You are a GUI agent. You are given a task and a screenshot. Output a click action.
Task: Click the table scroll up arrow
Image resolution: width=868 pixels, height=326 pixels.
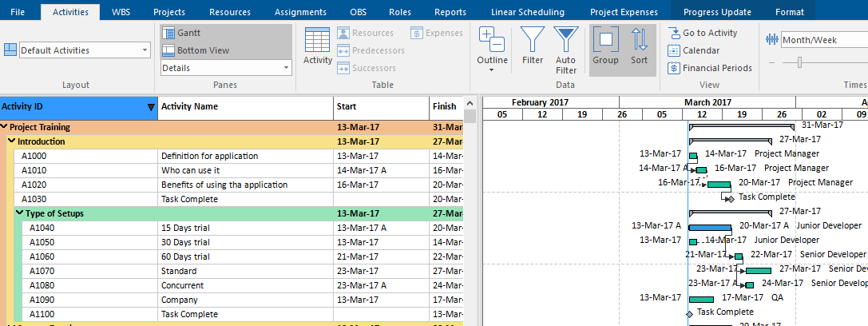[x=470, y=102]
